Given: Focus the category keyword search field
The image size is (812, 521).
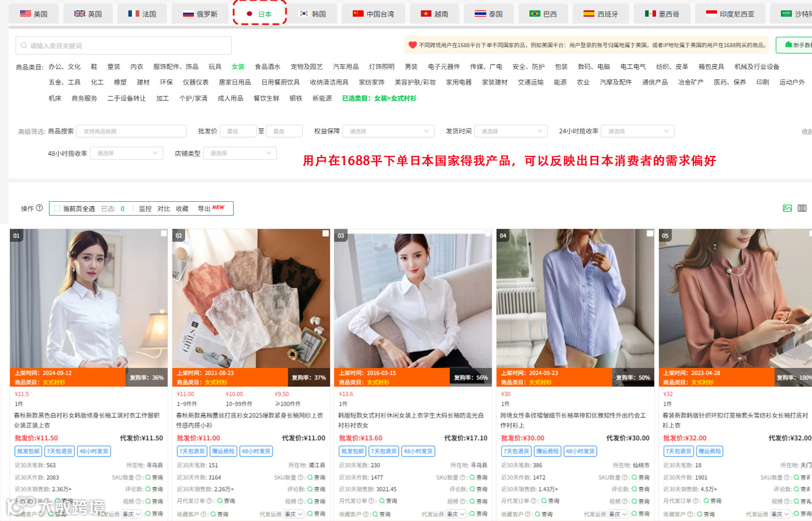Looking at the screenshot, I should (x=124, y=45).
